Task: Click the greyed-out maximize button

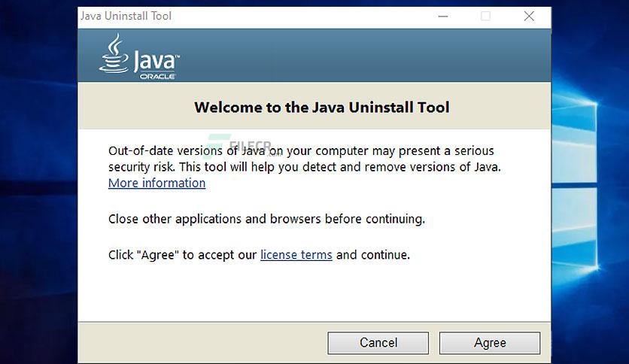Action: tap(485, 16)
